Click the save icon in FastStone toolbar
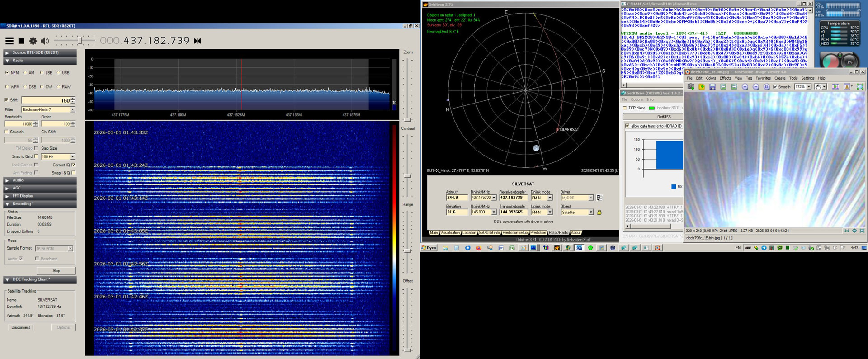 pyautogui.click(x=712, y=87)
